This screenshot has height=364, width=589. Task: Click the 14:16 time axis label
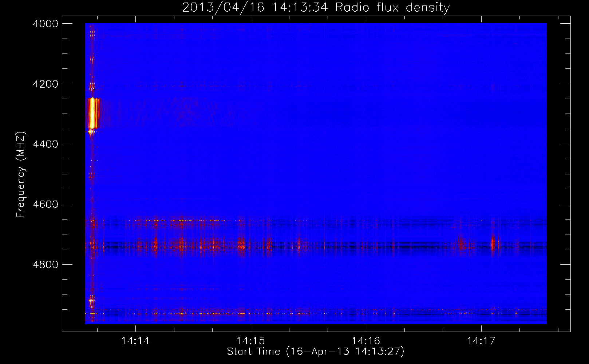click(366, 341)
